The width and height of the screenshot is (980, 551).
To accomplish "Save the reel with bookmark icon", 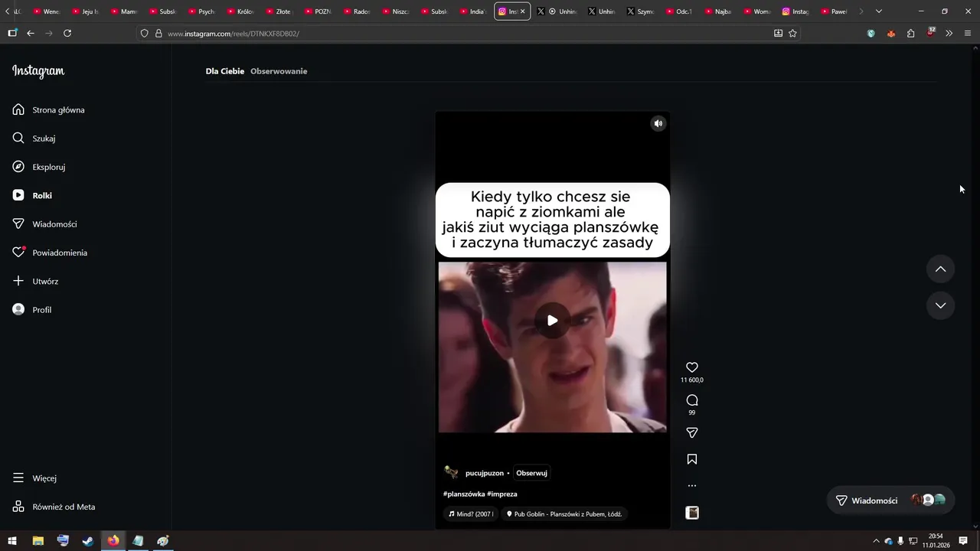I will point(692,459).
